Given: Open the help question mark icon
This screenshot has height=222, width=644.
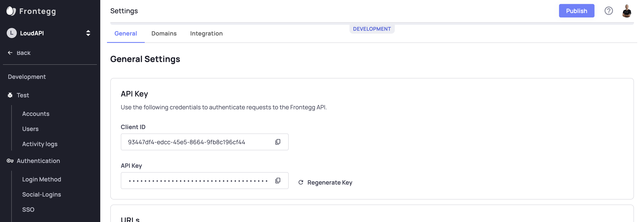Looking at the screenshot, I should [x=608, y=11].
